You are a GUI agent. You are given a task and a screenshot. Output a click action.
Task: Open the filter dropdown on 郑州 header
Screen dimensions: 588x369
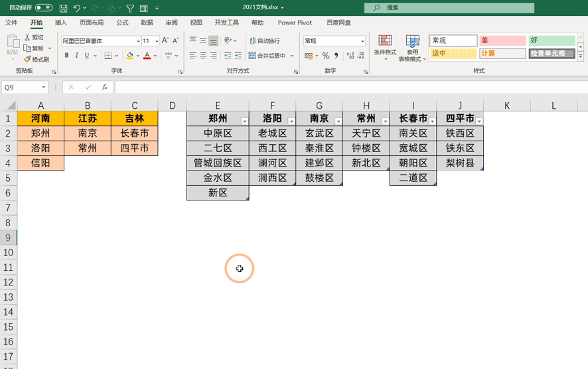[x=244, y=121]
